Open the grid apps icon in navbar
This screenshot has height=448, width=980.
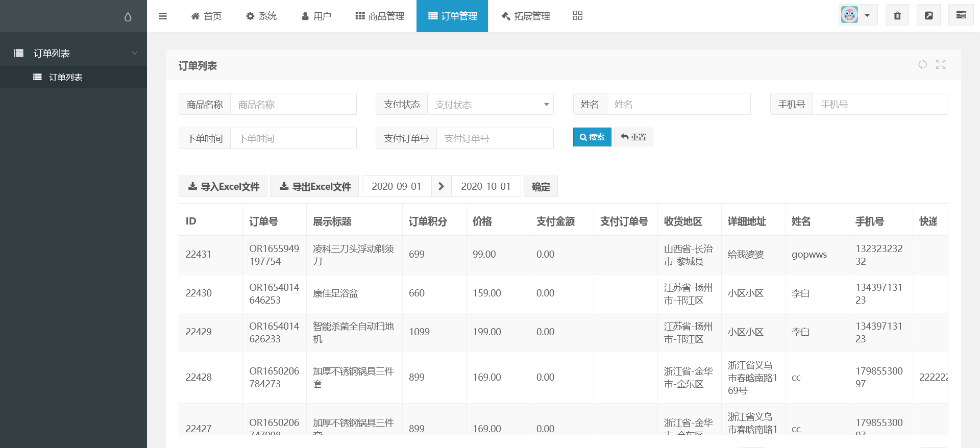(x=577, y=16)
